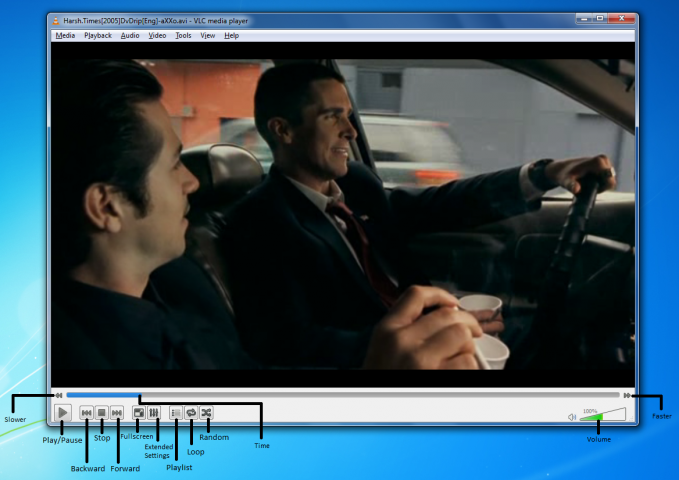Viewport: 679px width, 480px height.
Task: Open the Tools menu
Action: pos(183,36)
